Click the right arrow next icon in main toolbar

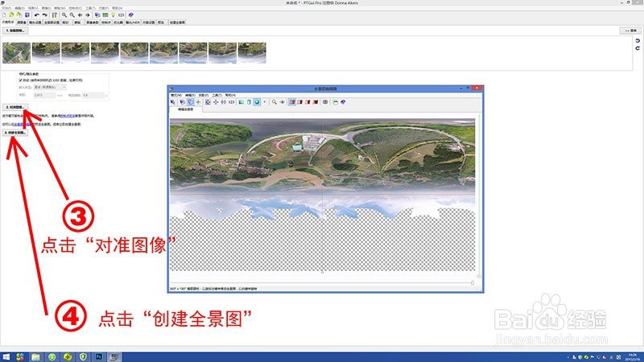[x=88, y=15]
